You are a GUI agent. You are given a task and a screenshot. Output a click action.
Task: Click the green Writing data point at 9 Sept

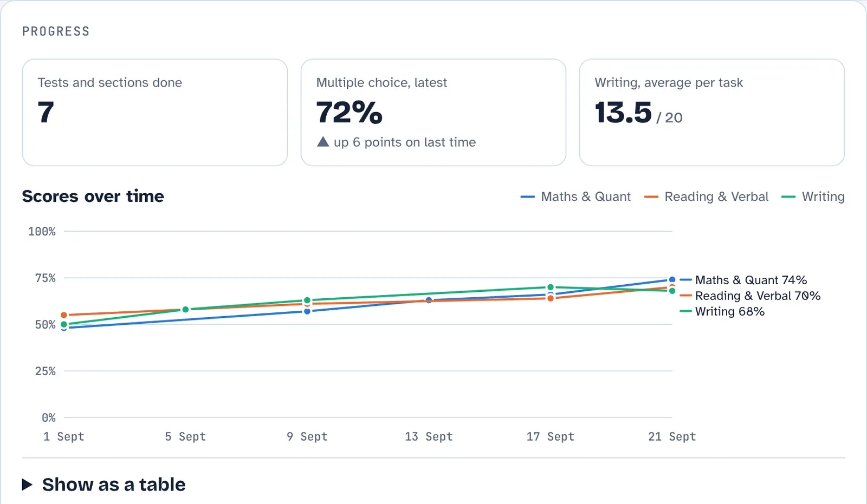[x=307, y=300]
